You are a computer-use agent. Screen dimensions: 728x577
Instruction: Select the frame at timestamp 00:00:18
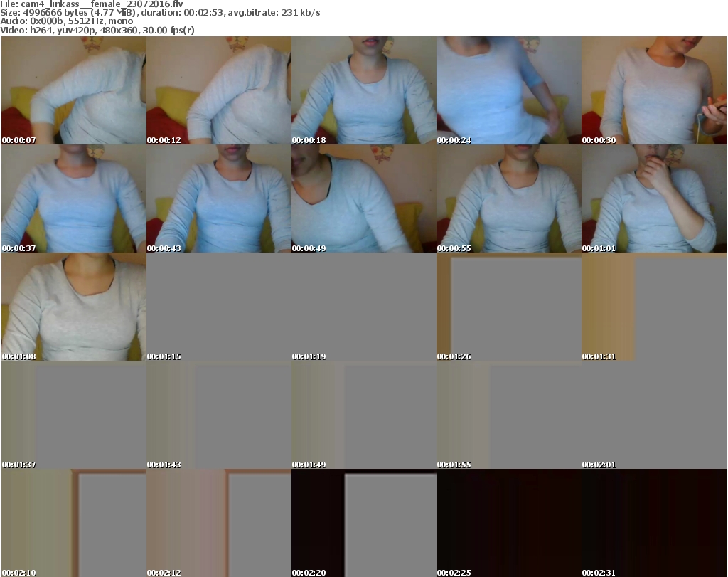(364, 90)
